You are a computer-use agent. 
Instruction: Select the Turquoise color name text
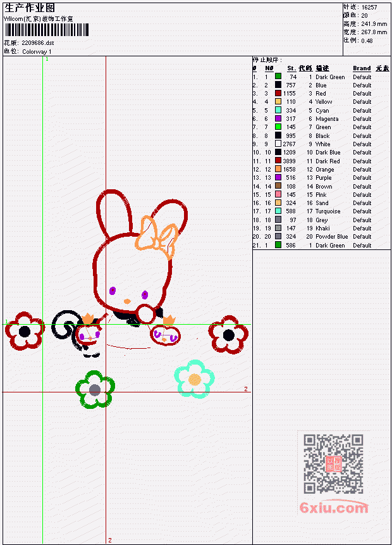pyautogui.click(x=328, y=211)
